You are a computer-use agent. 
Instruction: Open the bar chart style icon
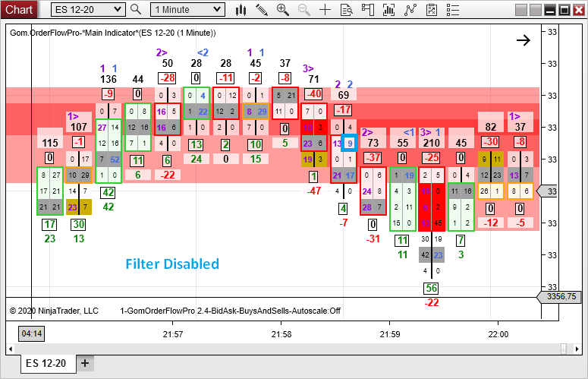(241, 10)
